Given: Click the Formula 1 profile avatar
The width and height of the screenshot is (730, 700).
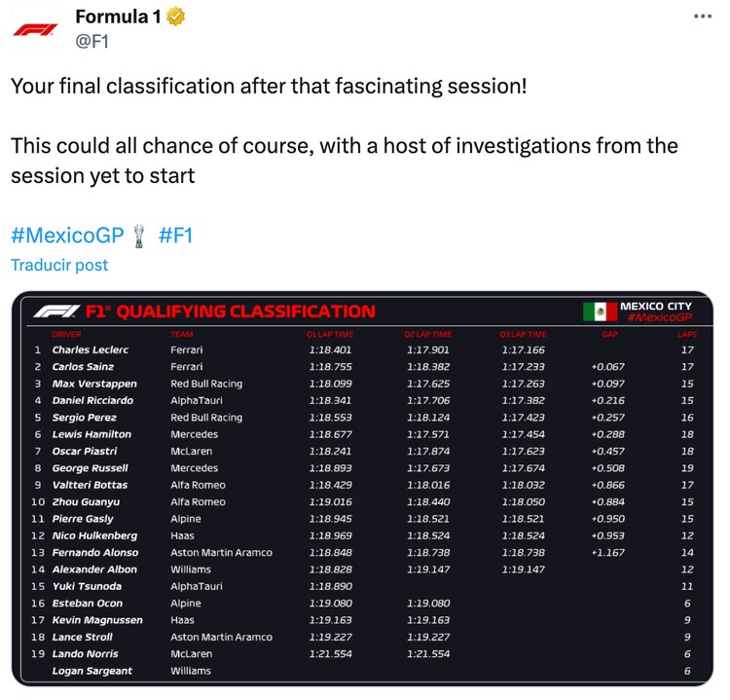Looking at the screenshot, I should click(x=35, y=29).
